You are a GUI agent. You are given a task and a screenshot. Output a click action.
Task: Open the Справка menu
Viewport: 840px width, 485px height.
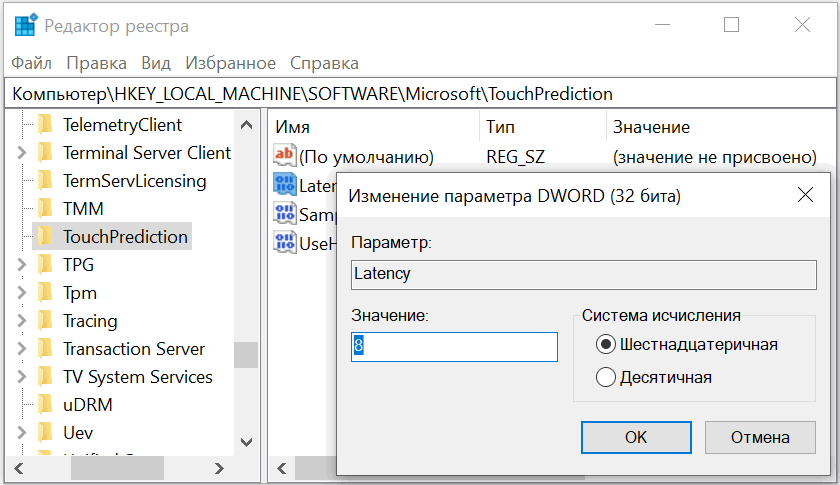(324, 63)
